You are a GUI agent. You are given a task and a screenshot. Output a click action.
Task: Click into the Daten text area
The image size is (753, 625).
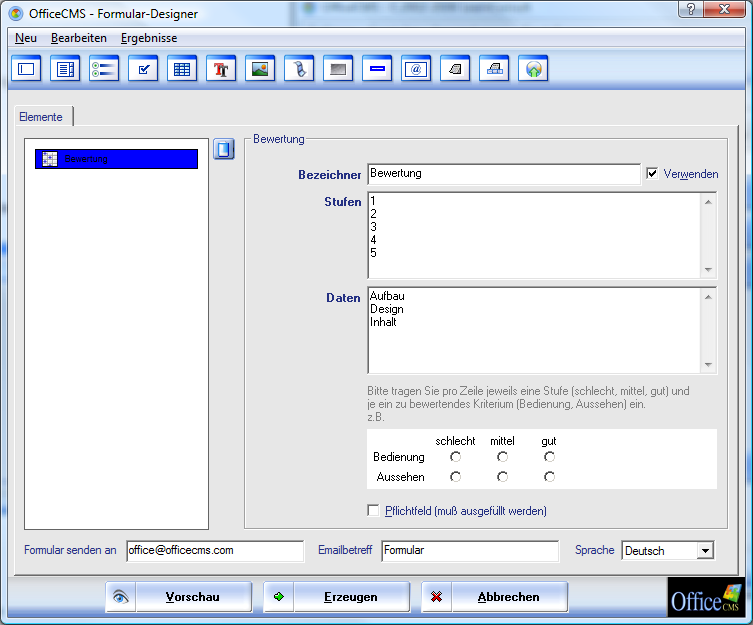(534, 331)
